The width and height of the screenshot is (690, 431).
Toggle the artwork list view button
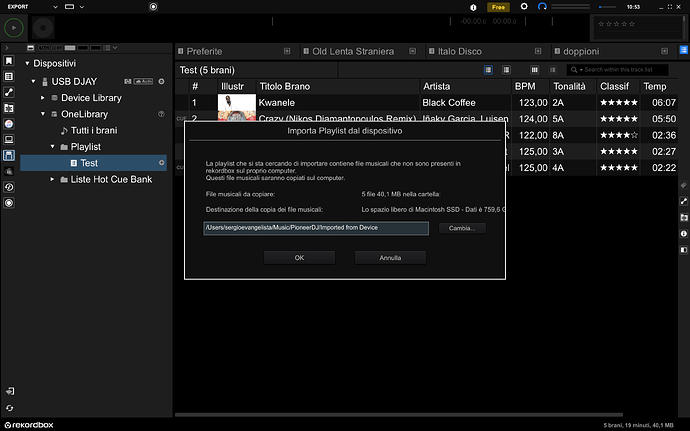(x=488, y=70)
